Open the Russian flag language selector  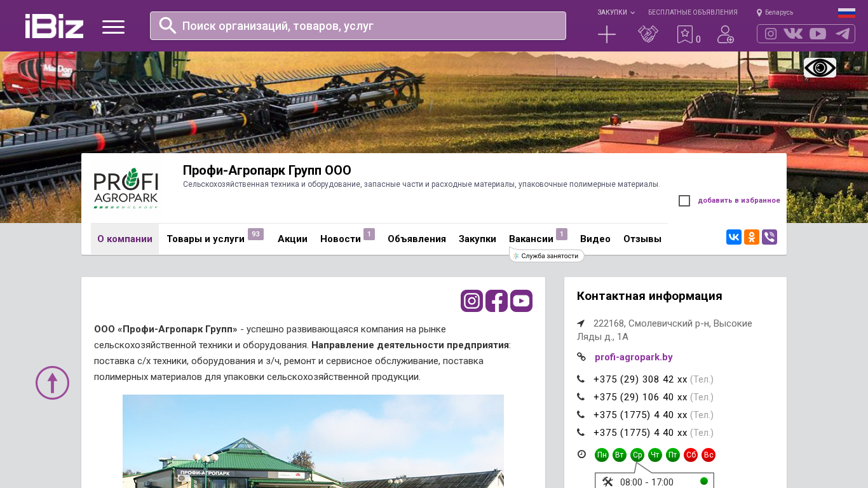point(846,12)
